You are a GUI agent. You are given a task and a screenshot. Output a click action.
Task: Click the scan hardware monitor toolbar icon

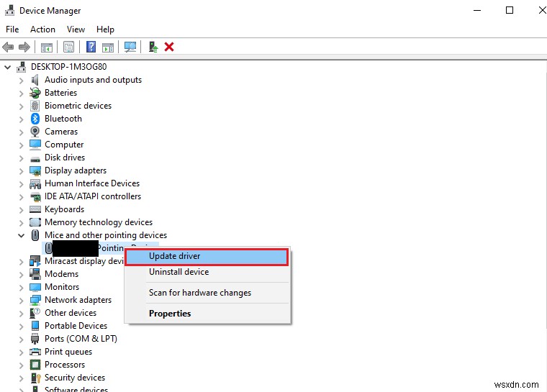click(130, 47)
